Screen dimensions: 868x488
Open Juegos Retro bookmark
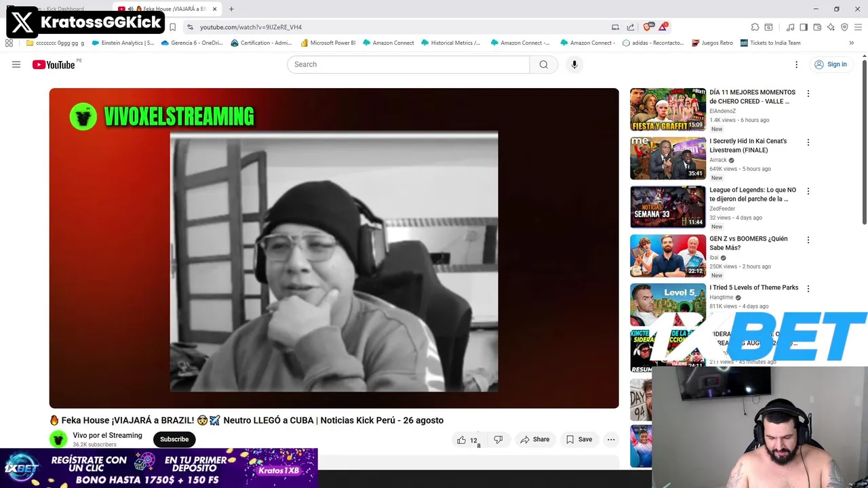point(713,43)
